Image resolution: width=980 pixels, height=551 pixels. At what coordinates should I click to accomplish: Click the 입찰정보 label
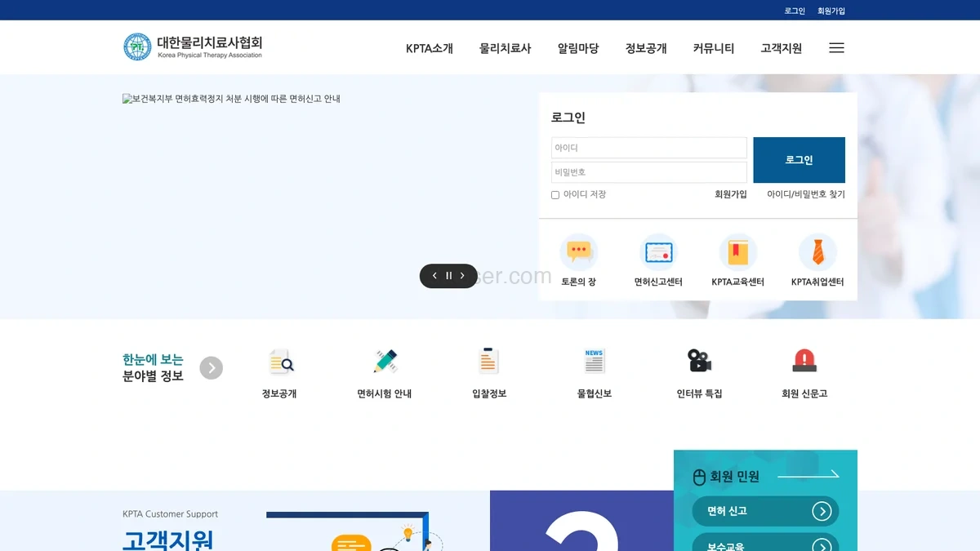pyautogui.click(x=489, y=393)
